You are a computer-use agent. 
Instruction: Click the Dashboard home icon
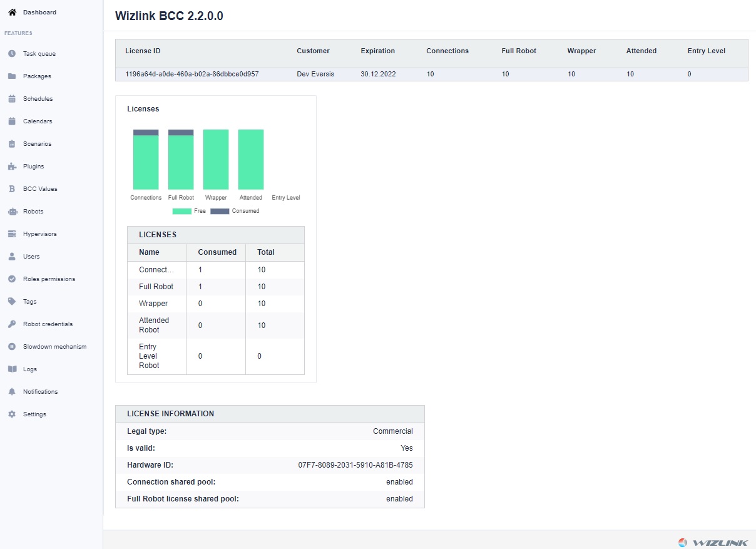(12, 12)
